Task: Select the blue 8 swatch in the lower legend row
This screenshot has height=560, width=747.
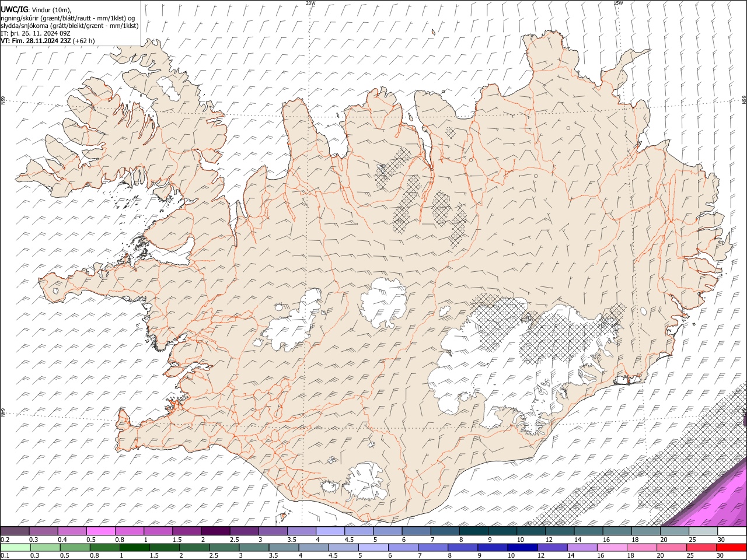Action: 463,547
